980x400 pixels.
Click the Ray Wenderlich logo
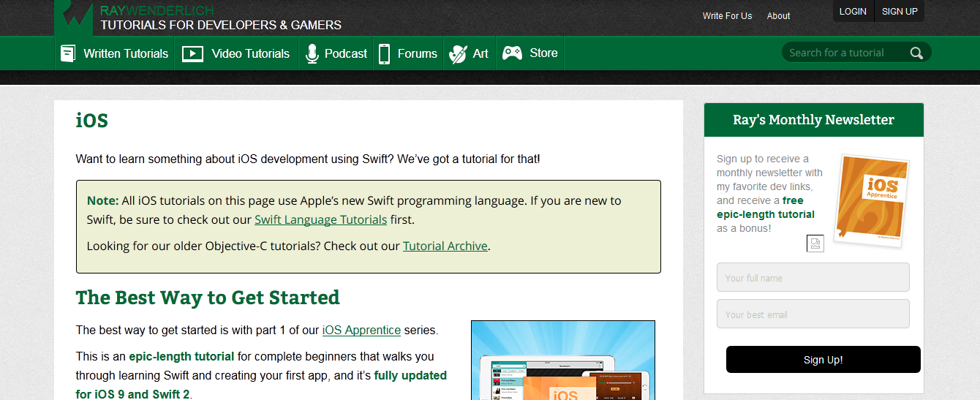[x=74, y=18]
